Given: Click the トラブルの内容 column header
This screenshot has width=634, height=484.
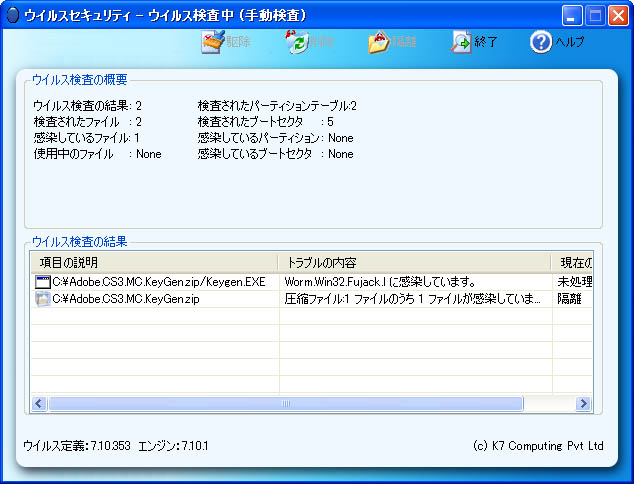Looking at the screenshot, I should tap(414, 263).
